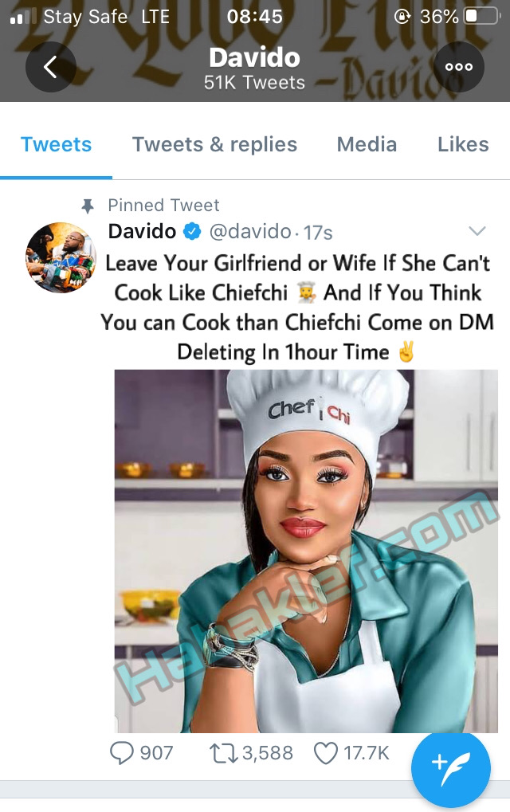510x812 pixels.
Task: Tap the blue verified badge beside Davido
Action: point(192,232)
